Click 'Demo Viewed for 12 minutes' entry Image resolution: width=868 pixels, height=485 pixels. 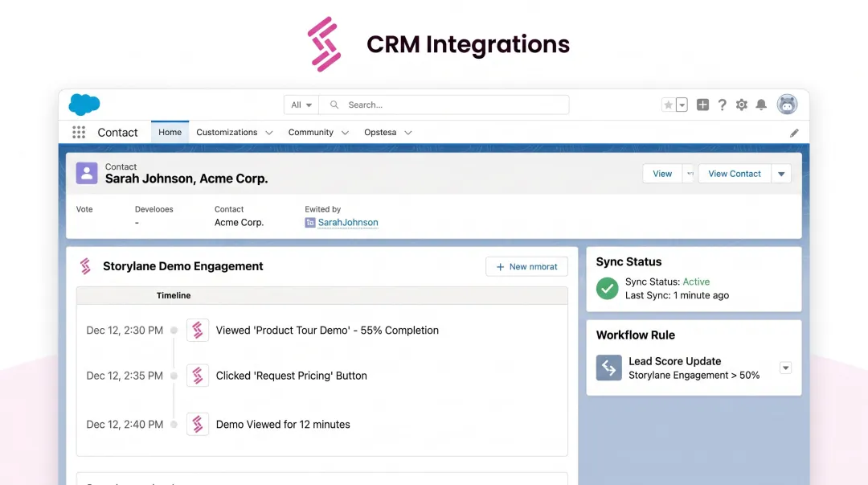pos(283,425)
